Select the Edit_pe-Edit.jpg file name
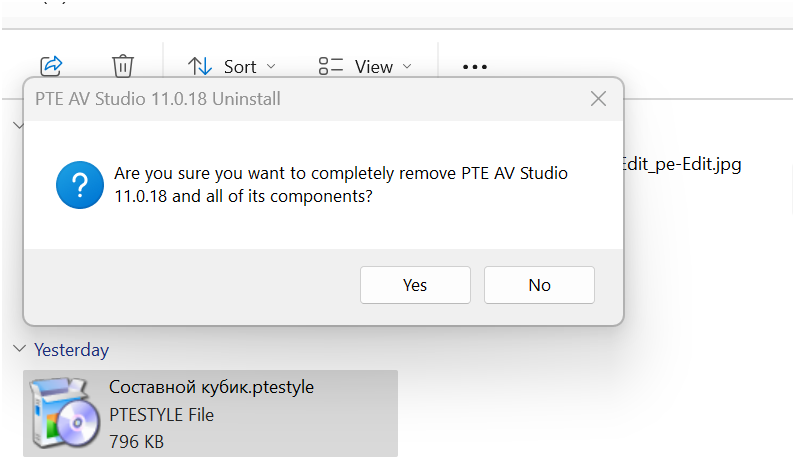The width and height of the screenshot is (795, 474). [x=682, y=164]
